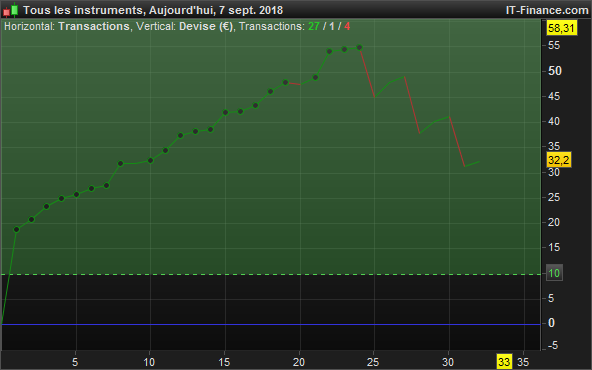Click the first data point near value 18
This screenshot has width=592, height=370.
tap(17, 230)
